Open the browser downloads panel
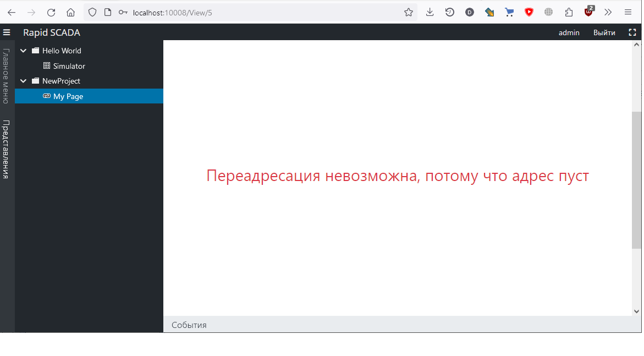 click(x=430, y=12)
